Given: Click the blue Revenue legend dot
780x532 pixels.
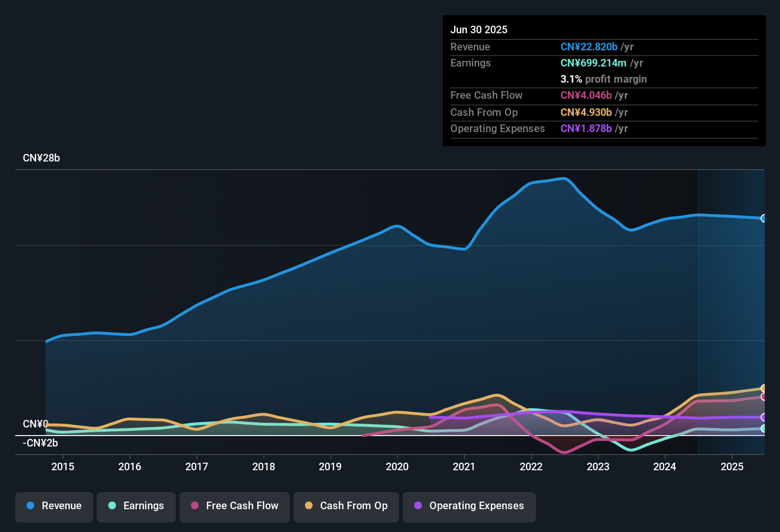Looking at the screenshot, I should click(x=30, y=506).
